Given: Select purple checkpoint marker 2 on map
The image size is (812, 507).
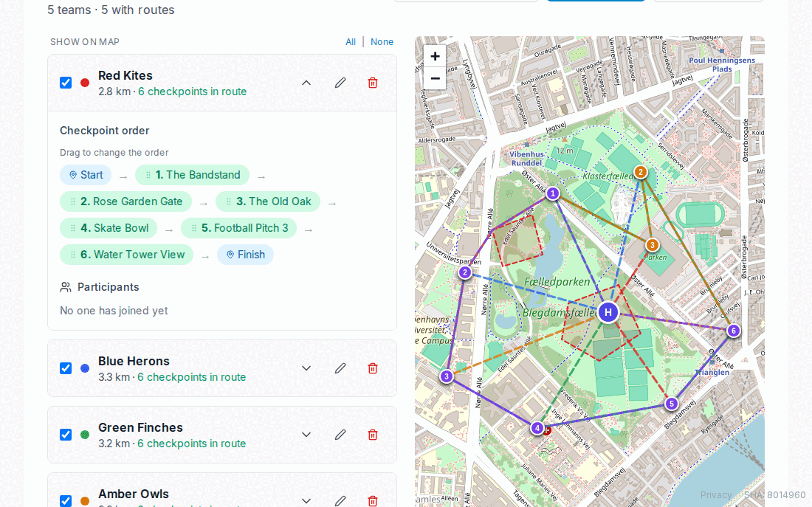Looking at the screenshot, I should coord(465,272).
